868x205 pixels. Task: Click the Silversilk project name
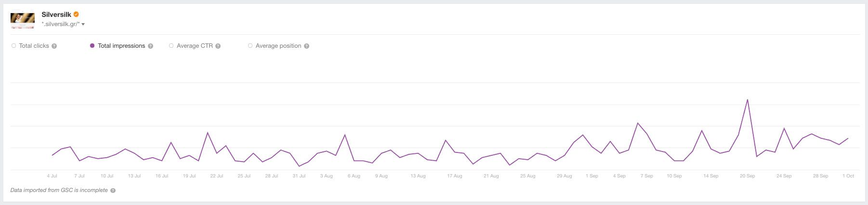point(56,14)
